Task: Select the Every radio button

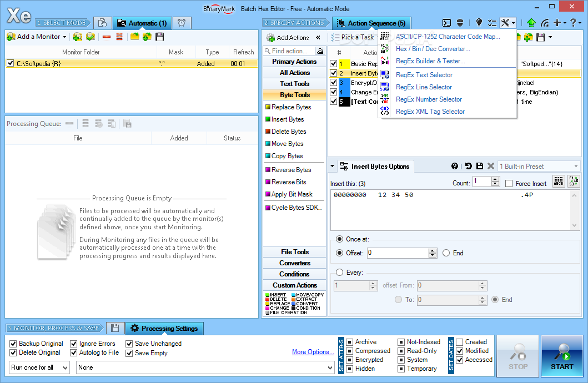Action: 339,273
